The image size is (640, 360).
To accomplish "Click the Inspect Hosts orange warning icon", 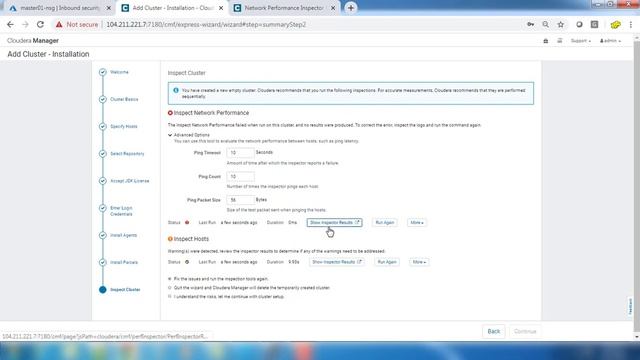I will (170, 239).
